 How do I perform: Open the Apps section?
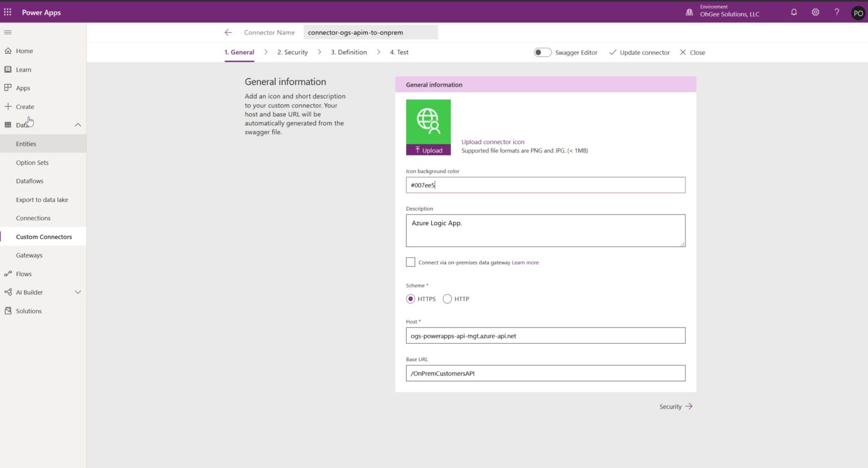click(x=23, y=88)
